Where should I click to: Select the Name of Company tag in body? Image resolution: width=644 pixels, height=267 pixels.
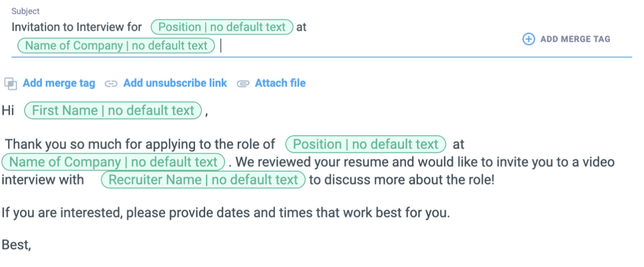click(x=113, y=162)
